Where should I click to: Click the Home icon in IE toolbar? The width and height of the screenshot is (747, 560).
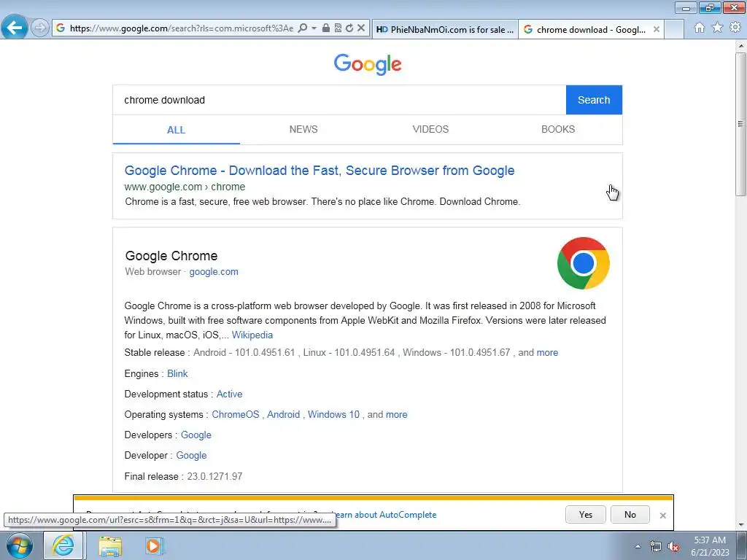click(x=700, y=28)
